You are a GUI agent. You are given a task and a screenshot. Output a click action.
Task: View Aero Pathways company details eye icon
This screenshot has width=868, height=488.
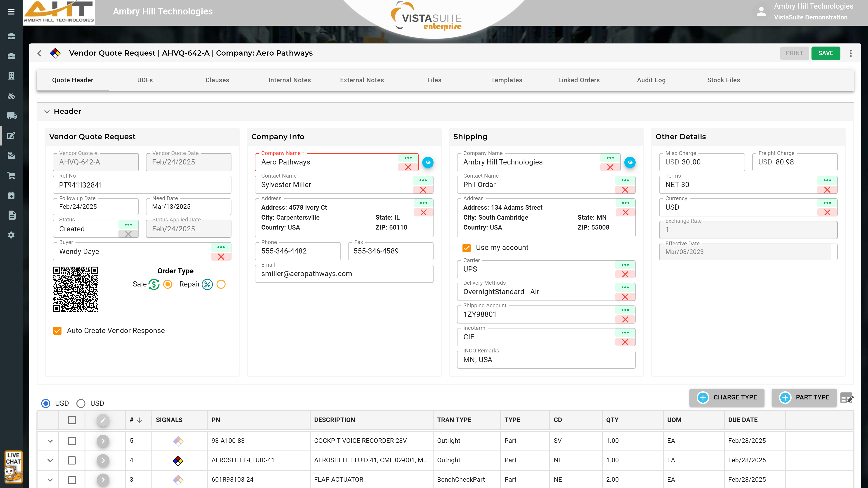(x=428, y=162)
